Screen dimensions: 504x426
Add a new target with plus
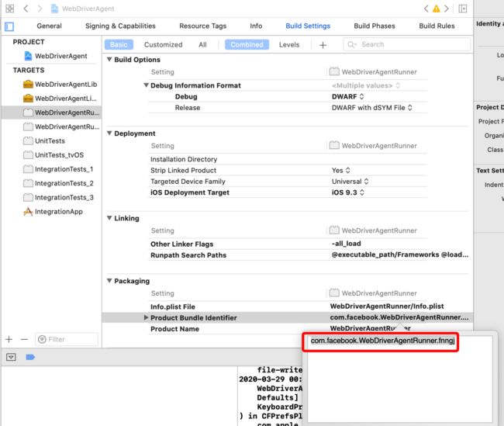[9, 339]
